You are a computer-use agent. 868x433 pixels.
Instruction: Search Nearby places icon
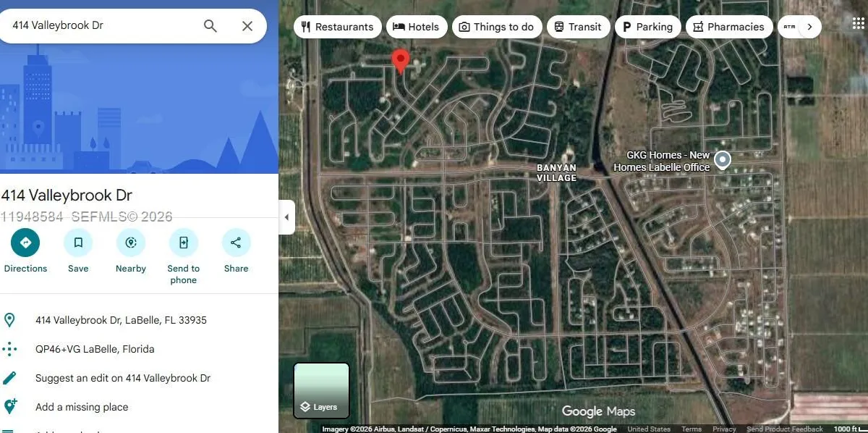point(131,243)
